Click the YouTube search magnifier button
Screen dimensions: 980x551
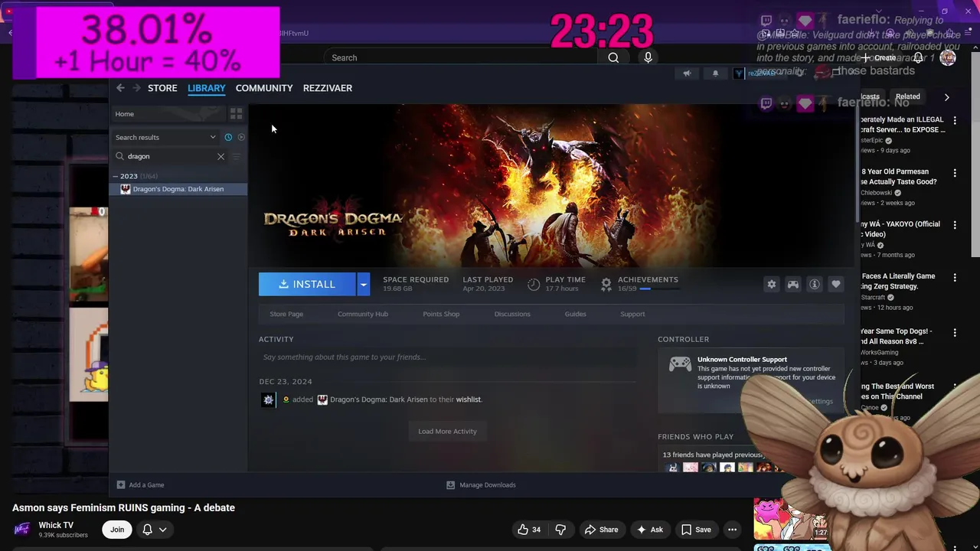click(x=613, y=57)
